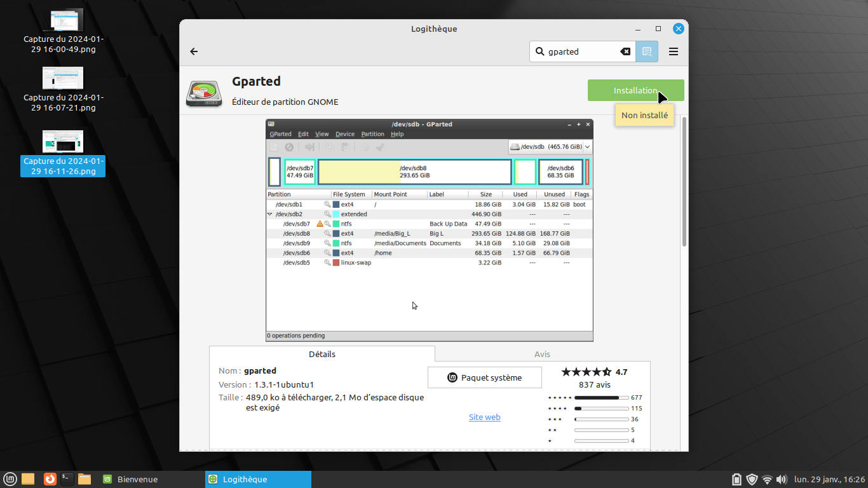Click the five-star bar with 677 reviews

pyautogui.click(x=601, y=398)
